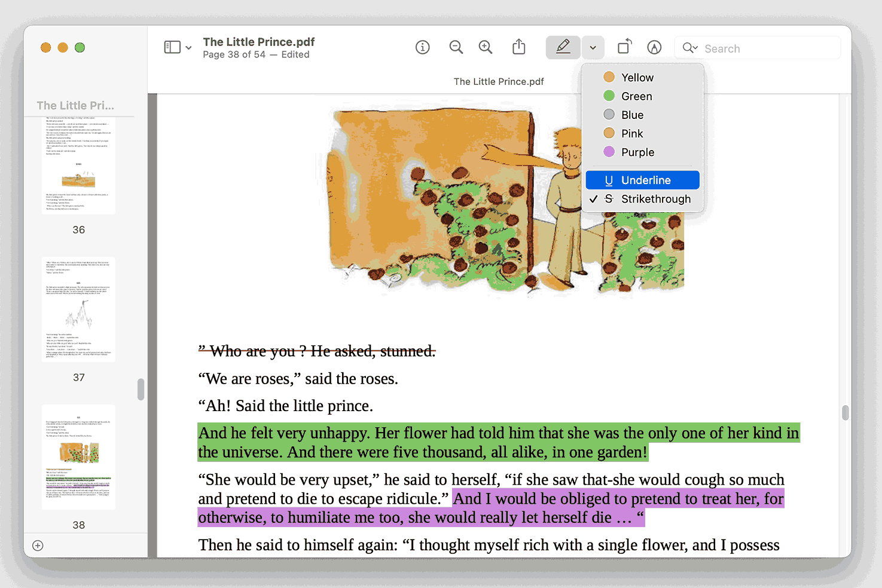882x588 pixels.
Task: Open the highlight color dropdown chevron
Action: pos(593,47)
